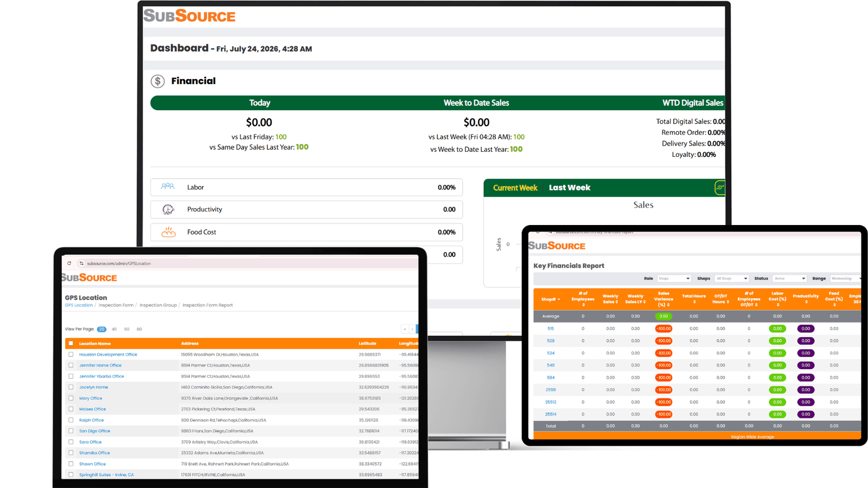
Task: Go to first page in GPS Location pagination
Action: coord(405,329)
